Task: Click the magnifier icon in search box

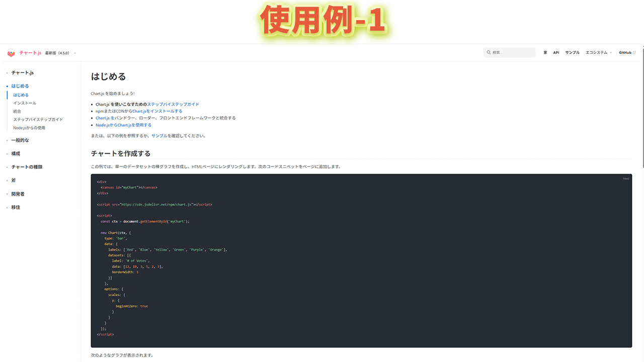Action: pos(488,53)
